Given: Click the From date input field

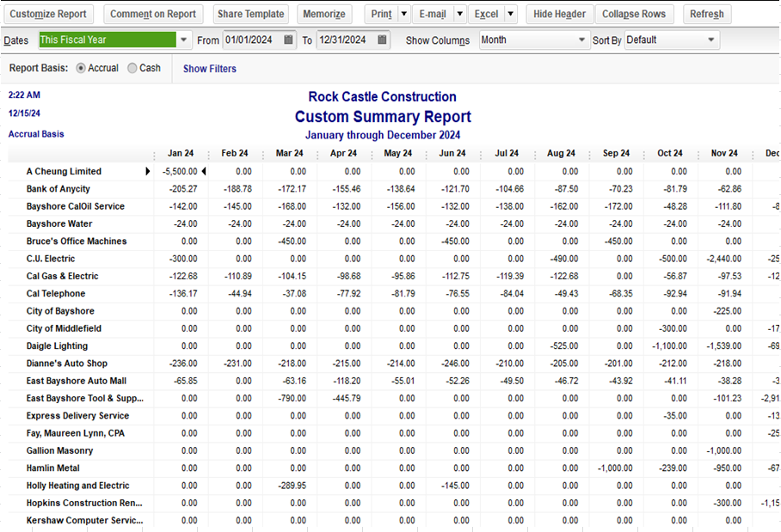Looking at the screenshot, I should click(250, 40).
